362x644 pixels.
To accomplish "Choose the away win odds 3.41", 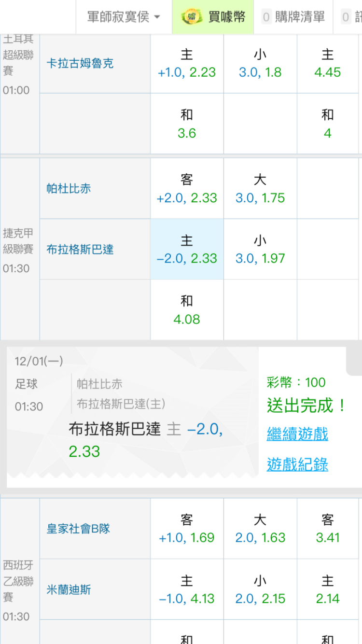I will tap(328, 529).
